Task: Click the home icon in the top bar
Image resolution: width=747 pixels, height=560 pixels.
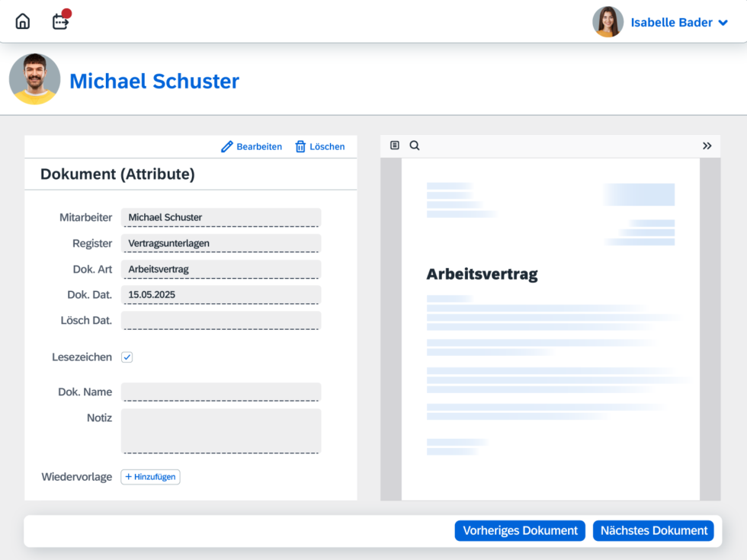Action: tap(22, 21)
